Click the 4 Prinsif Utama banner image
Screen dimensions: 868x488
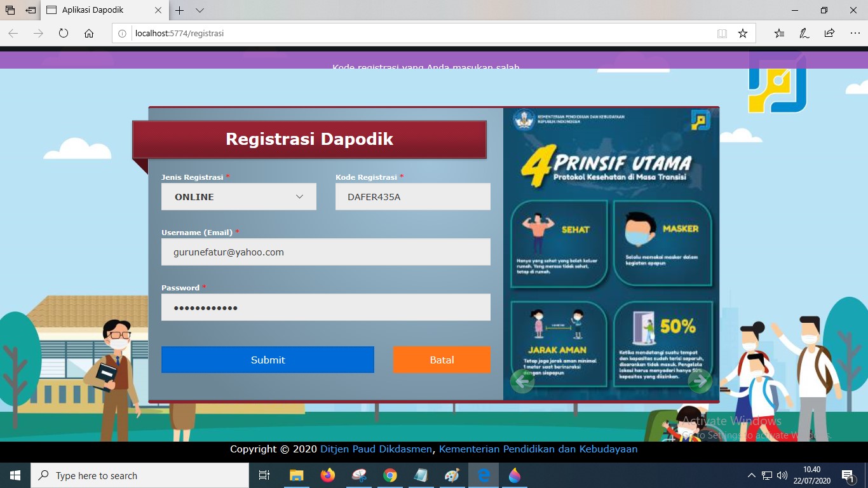[611, 254]
